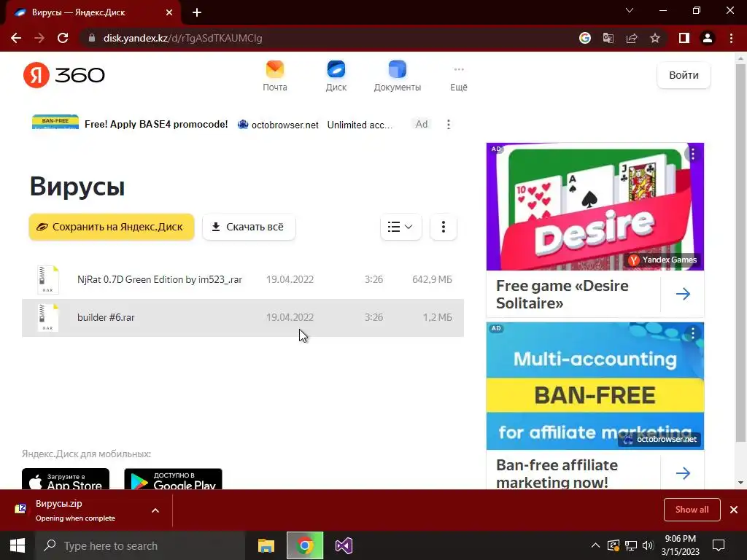Click RAR icon of NjRat file
The image size is (747, 560).
(x=48, y=279)
